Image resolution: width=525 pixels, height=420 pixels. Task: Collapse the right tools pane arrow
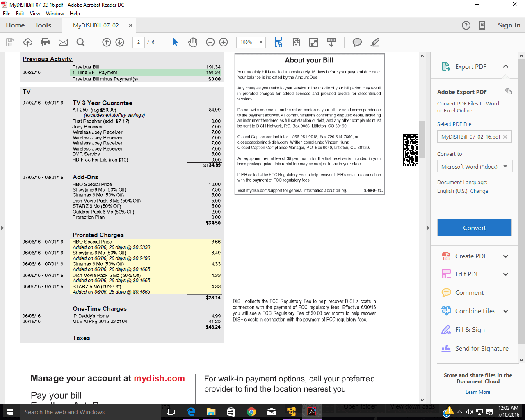click(x=428, y=228)
